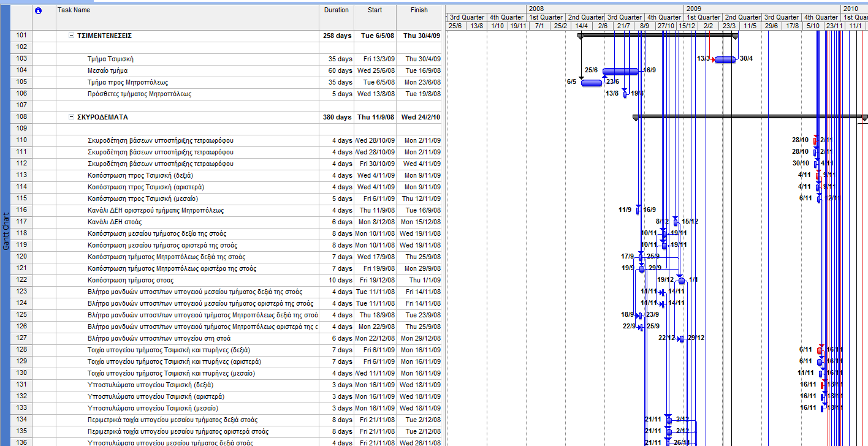The image size is (868, 446).
Task: Collapse the ΤΣΙΜΕΝΤΕΝΕΣΕΙΣ summary task
Action: click(x=71, y=36)
